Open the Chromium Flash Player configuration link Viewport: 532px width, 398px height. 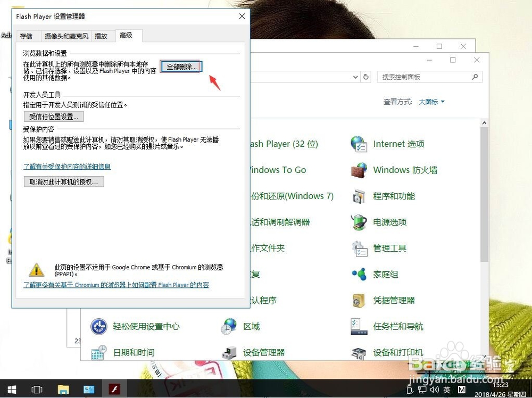(x=116, y=285)
